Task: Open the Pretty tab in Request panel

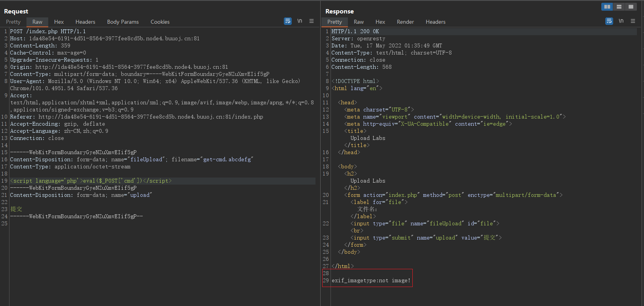Action: pos(13,22)
